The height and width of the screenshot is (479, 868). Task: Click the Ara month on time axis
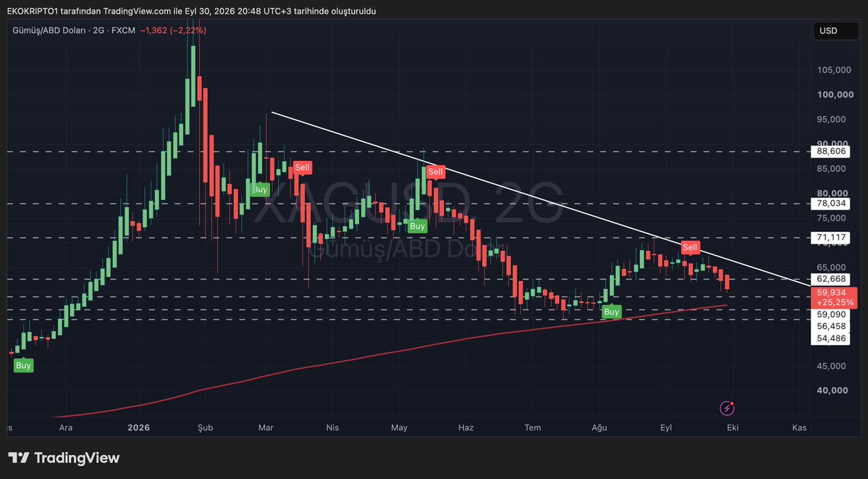pyautogui.click(x=66, y=428)
